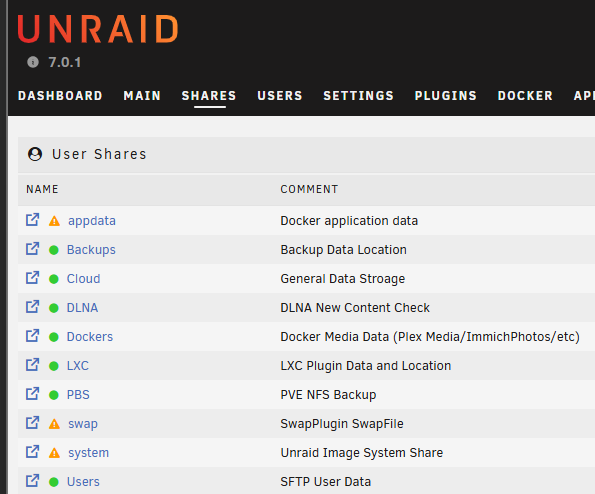
Task: Open the PBS share link
Action: [x=78, y=395]
